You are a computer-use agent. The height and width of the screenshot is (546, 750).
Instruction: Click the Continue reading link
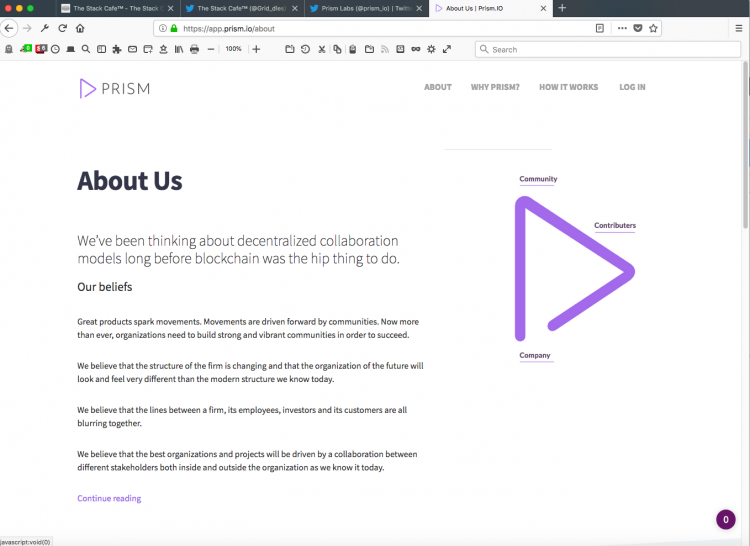click(109, 498)
